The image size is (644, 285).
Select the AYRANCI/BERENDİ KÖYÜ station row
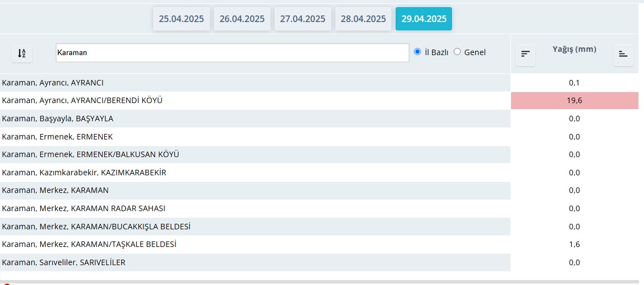tap(83, 100)
